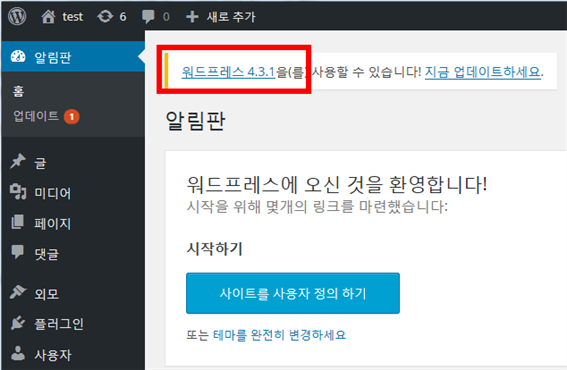Viewport: 567px width, 370px height.
Task: Click the orange update count badge
Action: [x=72, y=116]
